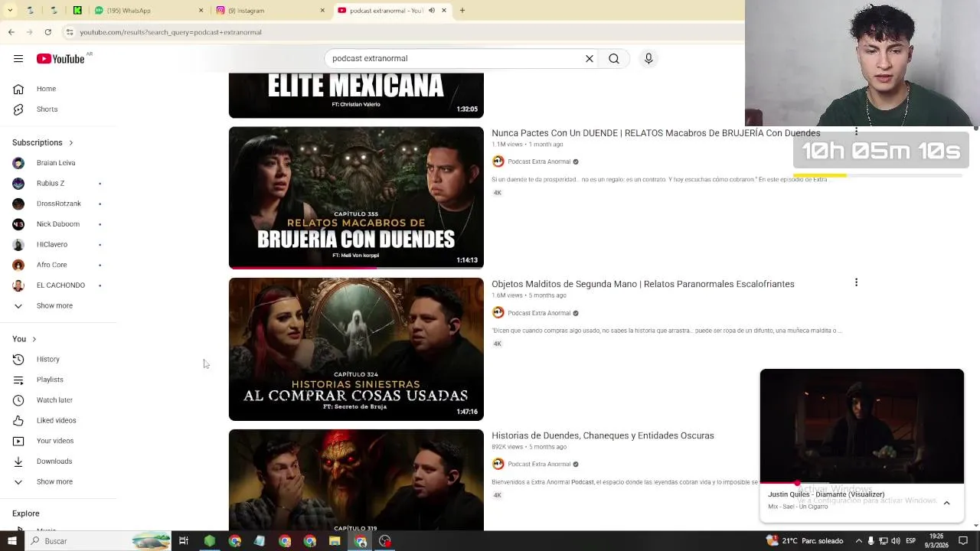Open Historias de Duendes, Chaneques video title
The image size is (980, 551).
[x=603, y=435]
